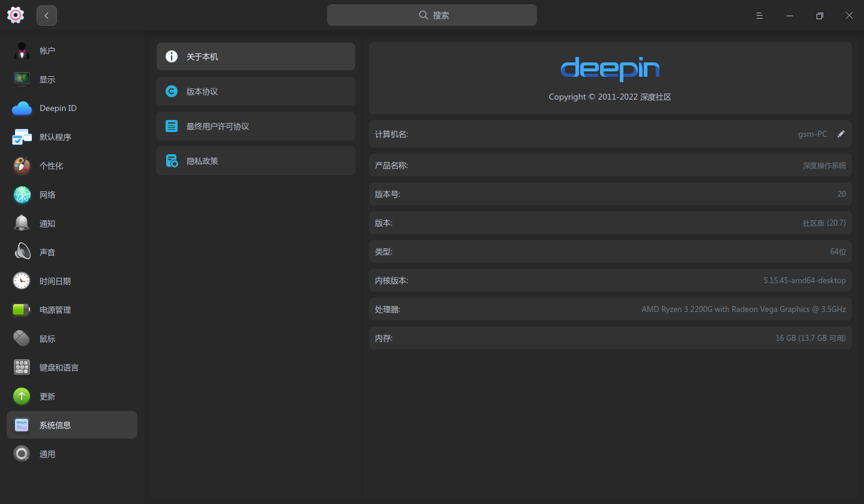Open the 版本协议 page
The image size is (864, 504).
[x=256, y=91]
